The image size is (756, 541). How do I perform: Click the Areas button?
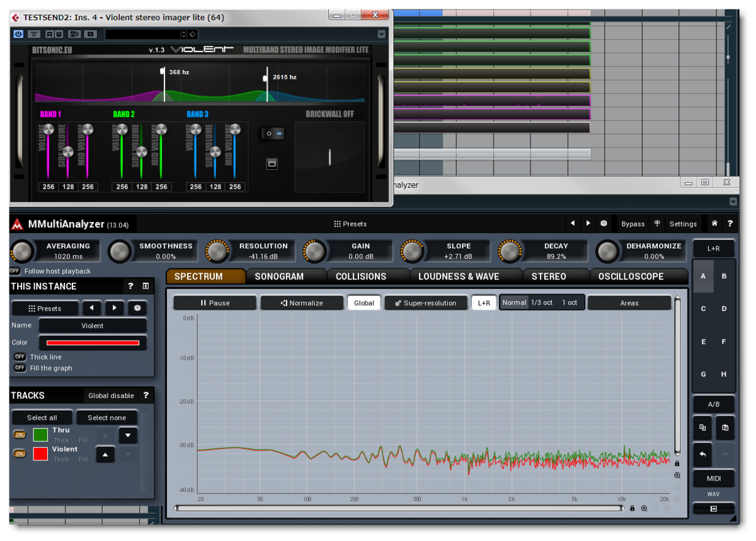pos(629,303)
